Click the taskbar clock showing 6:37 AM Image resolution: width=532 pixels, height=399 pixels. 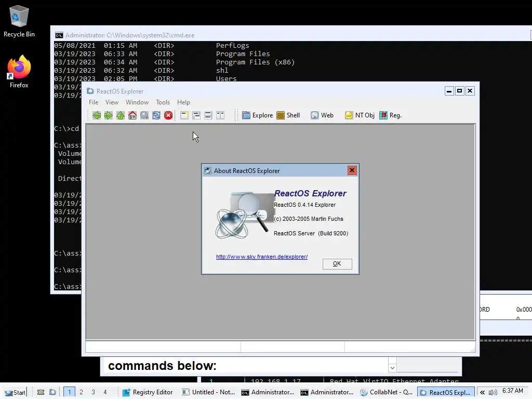(x=513, y=391)
